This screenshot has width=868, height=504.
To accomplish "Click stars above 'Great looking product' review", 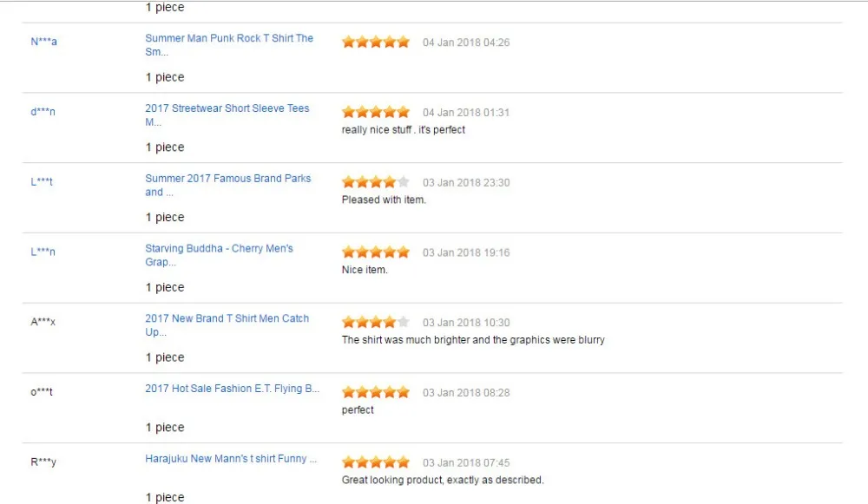I will click(x=376, y=462).
